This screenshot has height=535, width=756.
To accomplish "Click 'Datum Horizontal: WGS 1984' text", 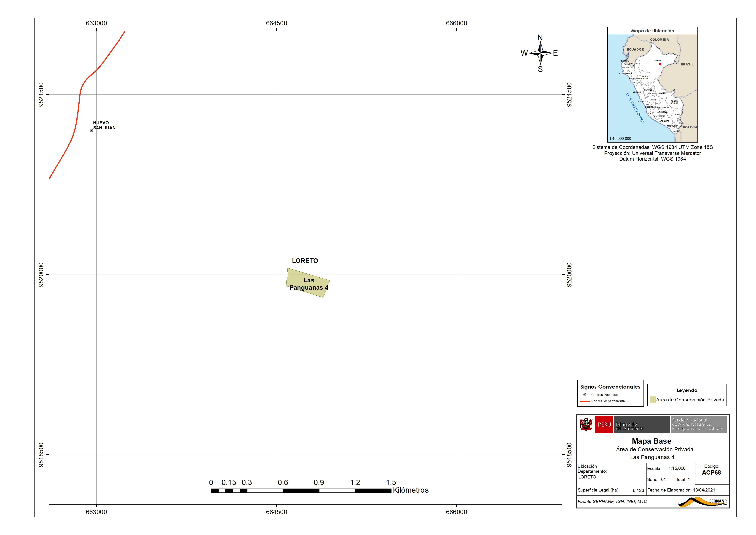I will 652,159.
